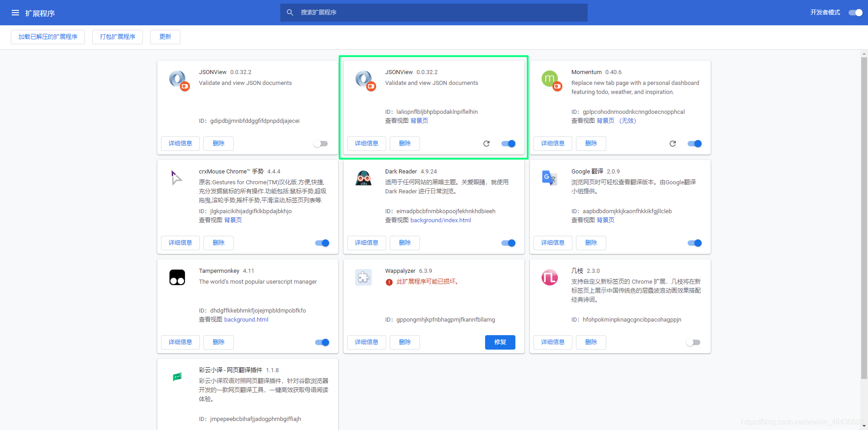Open crxMouse Chrome 背景页 link
Viewport: 868px width, 430px height.
coord(233,220)
